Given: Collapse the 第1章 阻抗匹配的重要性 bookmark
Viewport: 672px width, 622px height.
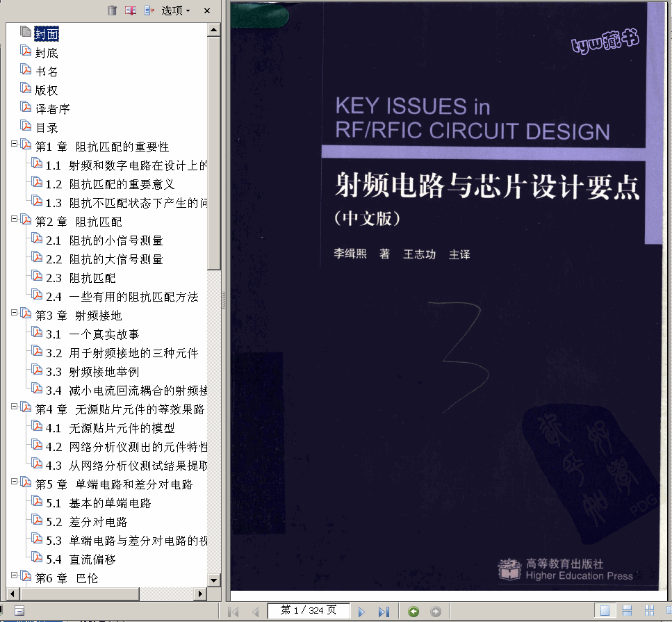Looking at the screenshot, I should click(14, 144).
